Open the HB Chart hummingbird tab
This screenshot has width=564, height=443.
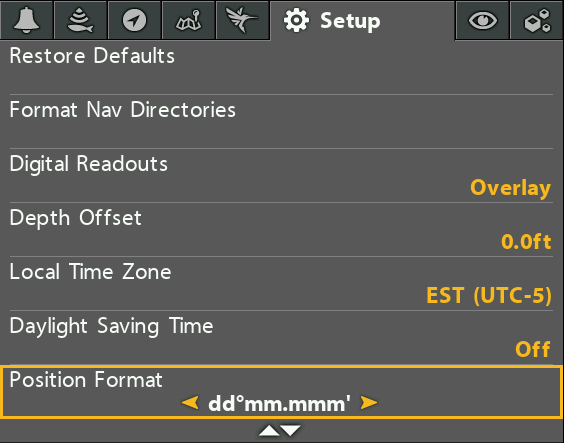click(242, 20)
